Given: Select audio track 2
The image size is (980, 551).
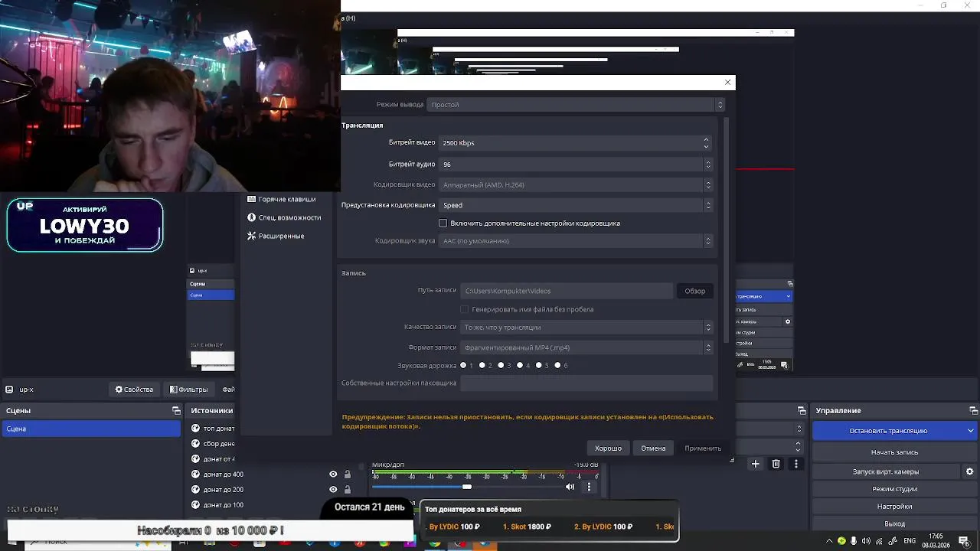Looking at the screenshot, I should (482, 365).
